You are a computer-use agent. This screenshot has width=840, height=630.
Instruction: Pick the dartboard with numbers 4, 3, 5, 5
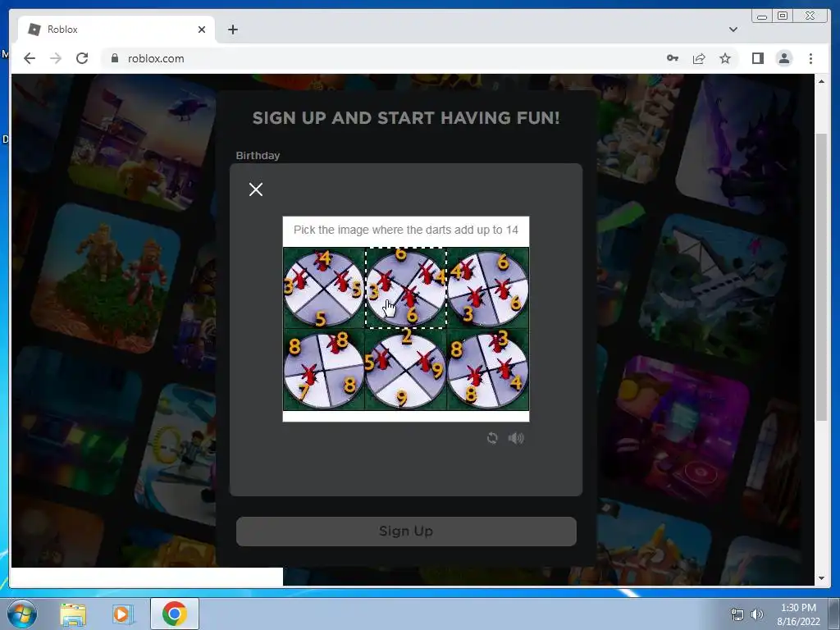[x=323, y=288]
